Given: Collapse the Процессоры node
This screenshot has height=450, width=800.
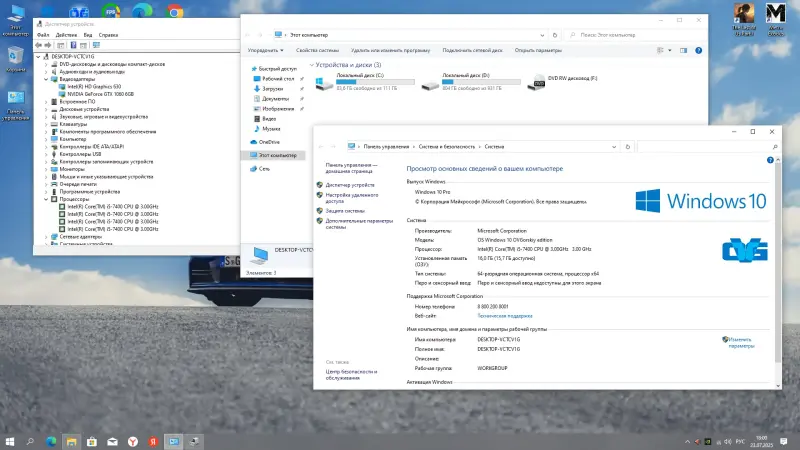Looking at the screenshot, I should (x=46, y=199).
